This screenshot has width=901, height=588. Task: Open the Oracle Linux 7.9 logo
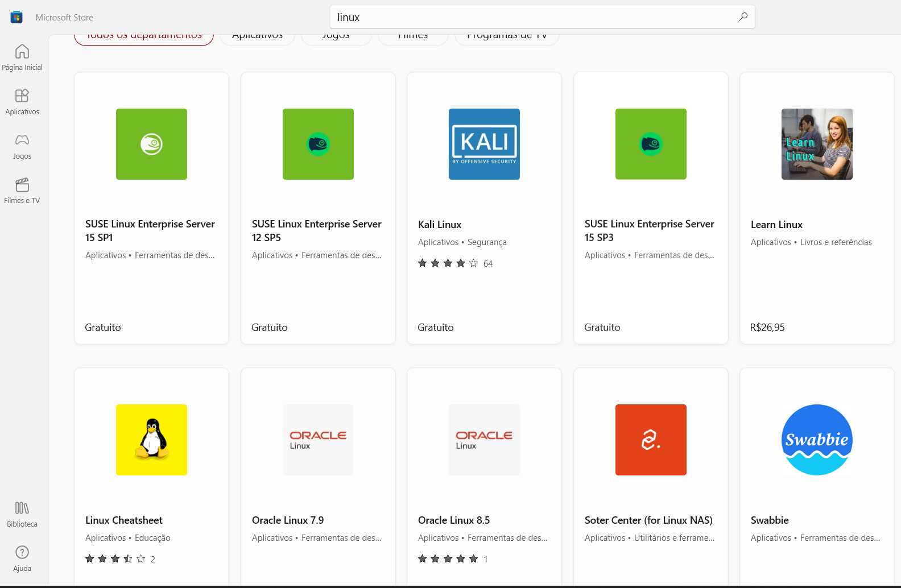point(318,440)
